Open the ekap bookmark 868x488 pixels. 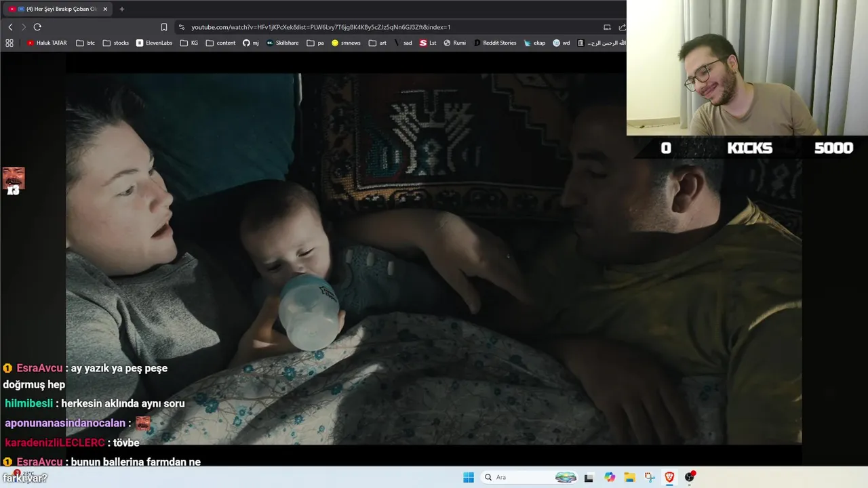click(x=534, y=43)
